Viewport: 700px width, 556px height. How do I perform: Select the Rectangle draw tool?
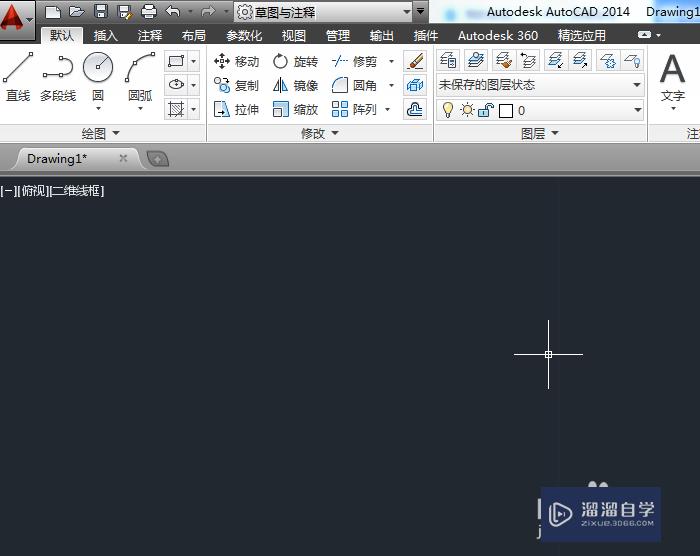(x=176, y=61)
